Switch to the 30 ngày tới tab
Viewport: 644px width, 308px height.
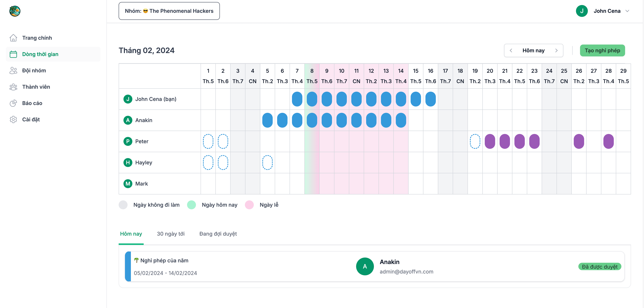(x=171, y=234)
